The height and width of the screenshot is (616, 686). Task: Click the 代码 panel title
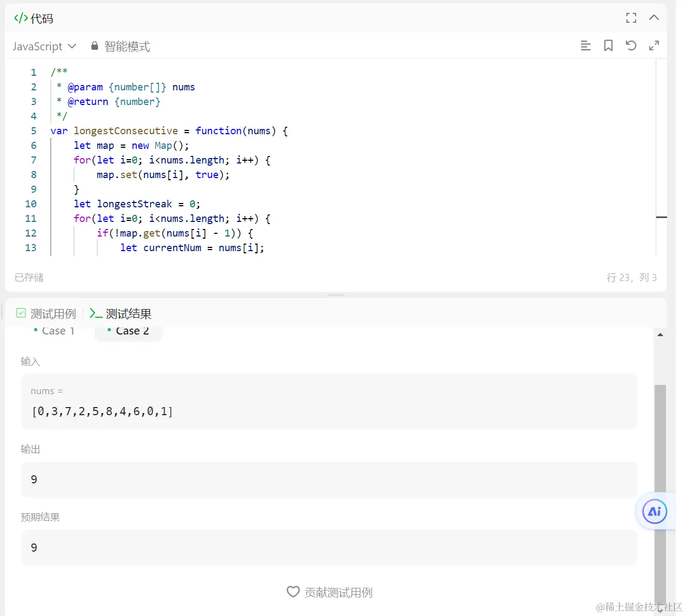click(42, 18)
